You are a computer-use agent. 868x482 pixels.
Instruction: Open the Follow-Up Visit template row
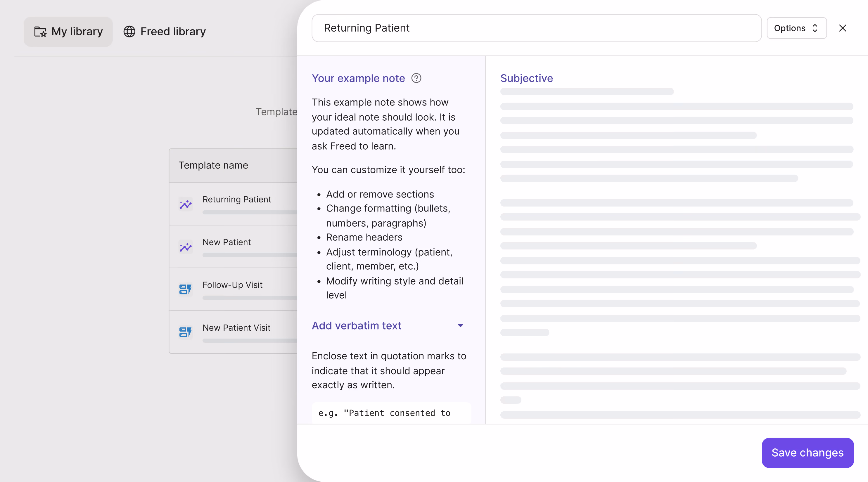click(233, 289)
